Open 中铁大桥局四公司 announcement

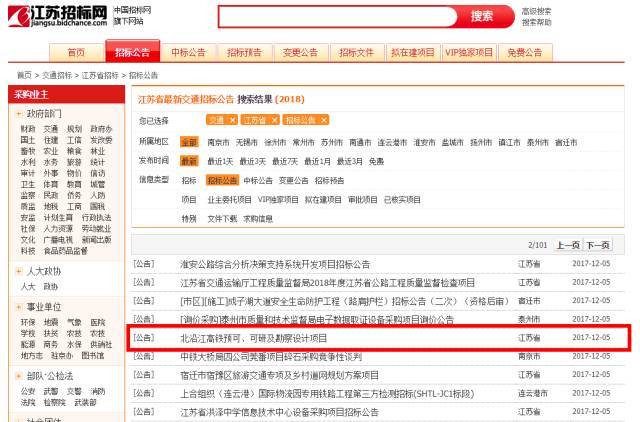[x=271, y=357]
